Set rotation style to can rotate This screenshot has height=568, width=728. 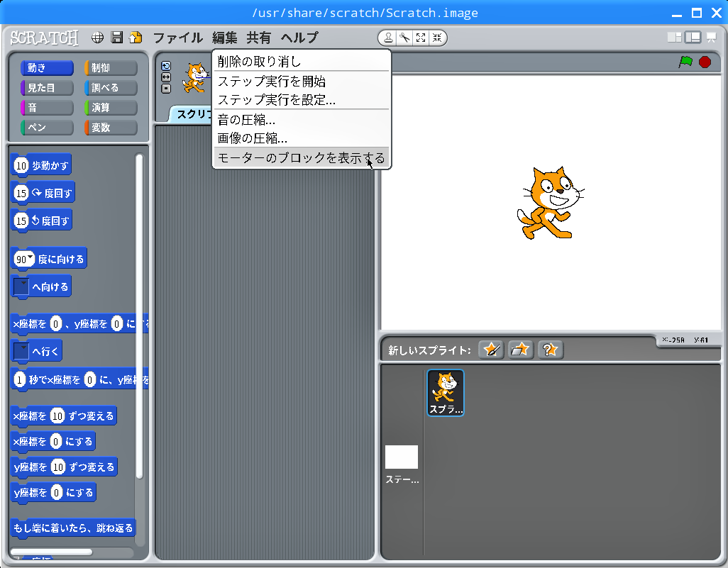click(x=166, y=66)
